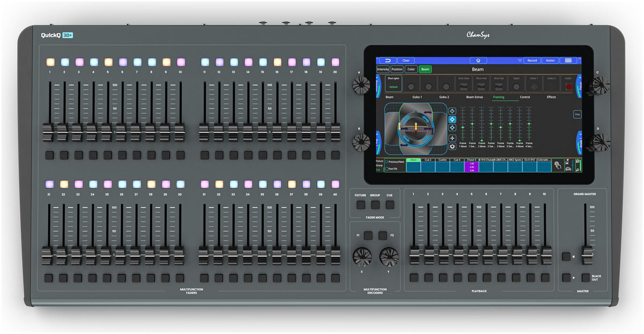Tap the hand touch icon beside cue tiles
Viewport: 644px width, 334px height.
click(x=558, y=166)
